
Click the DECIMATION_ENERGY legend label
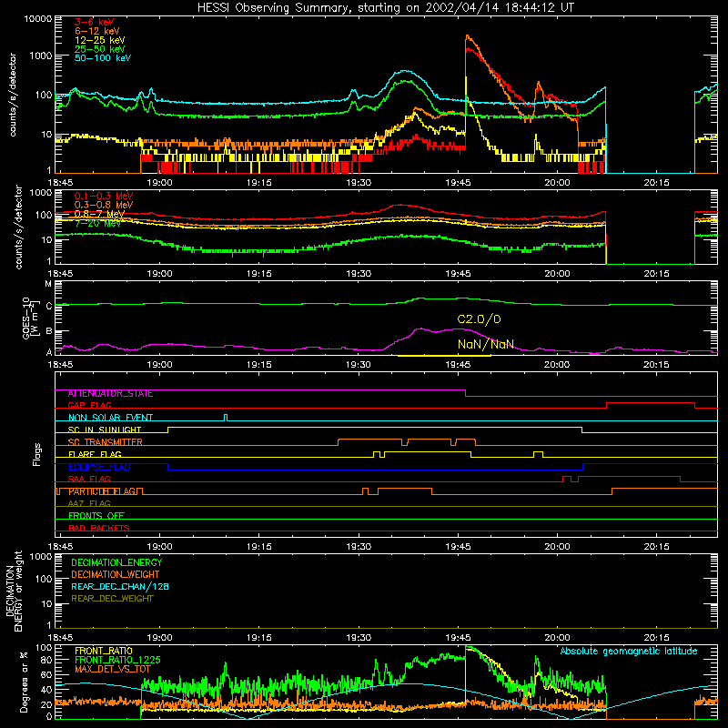(x=116, y=562)
